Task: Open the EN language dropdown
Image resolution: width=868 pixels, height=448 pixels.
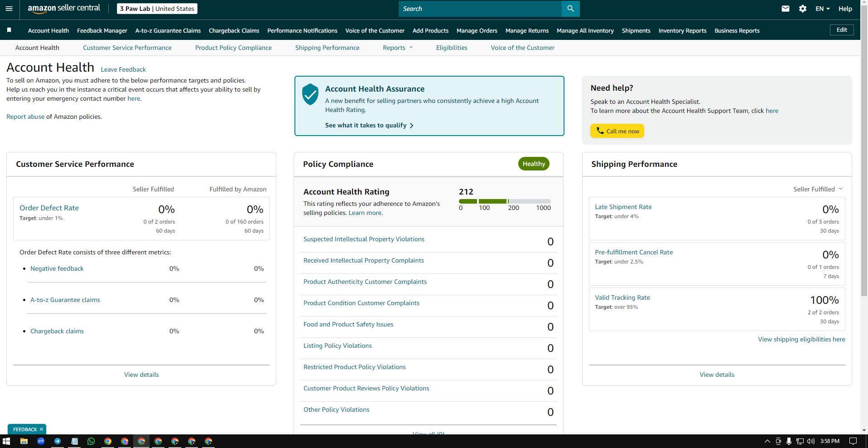Action: pos(823,9)
